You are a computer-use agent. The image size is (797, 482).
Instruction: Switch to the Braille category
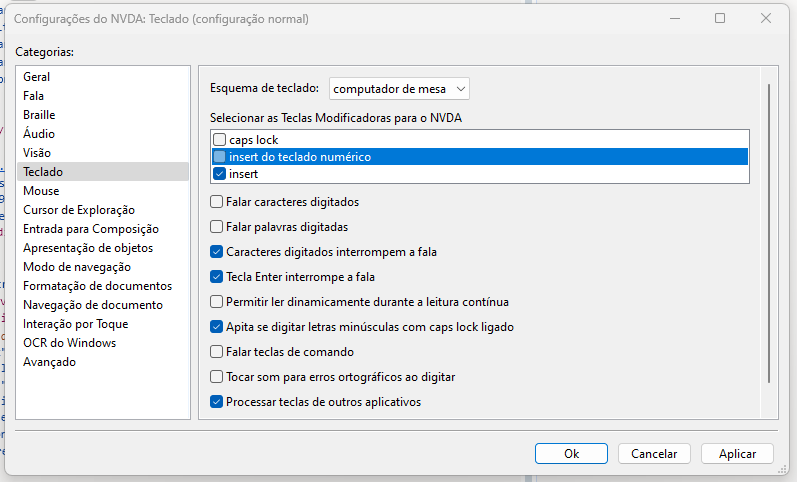(x=39, y=115)
